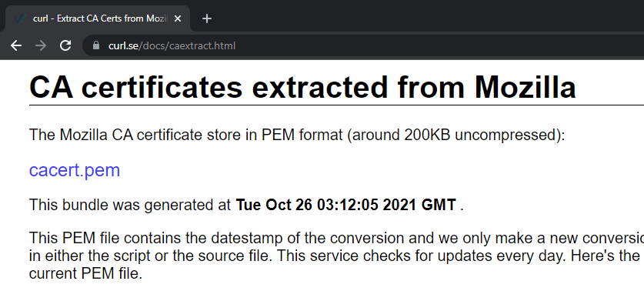Go back using the browser back arrow

(16, 45)
